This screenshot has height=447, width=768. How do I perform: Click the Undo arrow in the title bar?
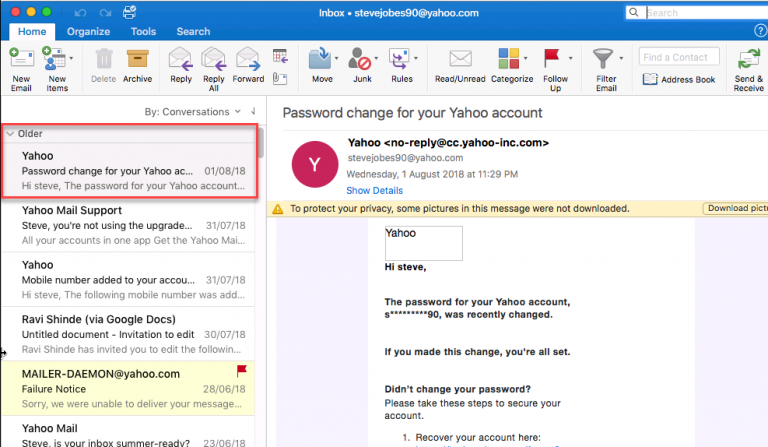coord(80,13)
